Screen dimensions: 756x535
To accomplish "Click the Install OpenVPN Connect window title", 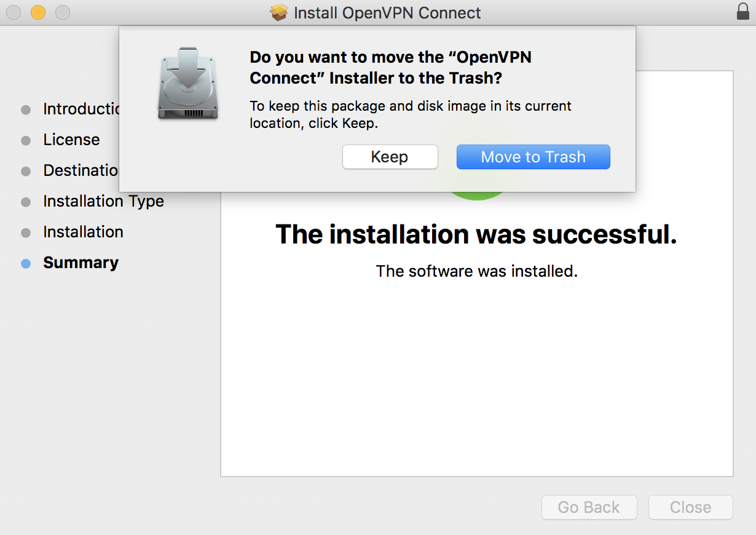I will pyautogui.click(x=387, y=12).
